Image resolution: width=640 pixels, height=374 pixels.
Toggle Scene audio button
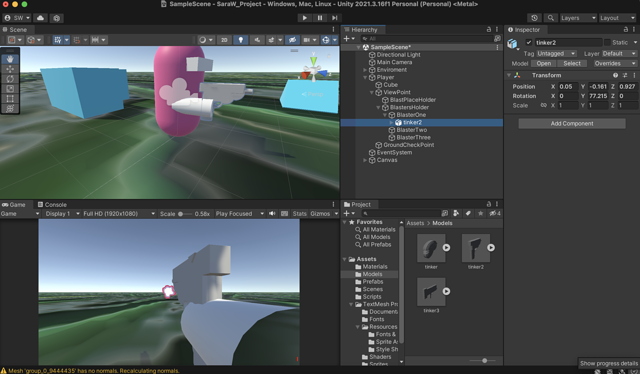coord(257,40)
